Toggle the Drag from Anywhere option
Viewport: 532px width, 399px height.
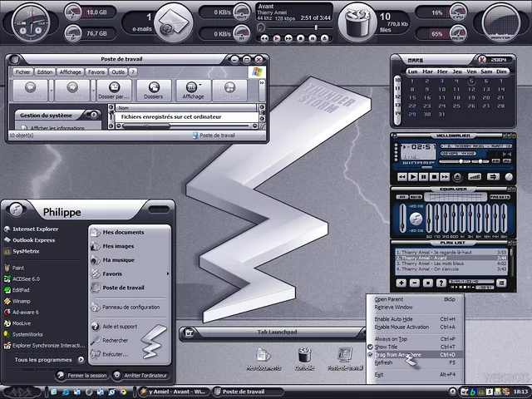coord(397,355)
